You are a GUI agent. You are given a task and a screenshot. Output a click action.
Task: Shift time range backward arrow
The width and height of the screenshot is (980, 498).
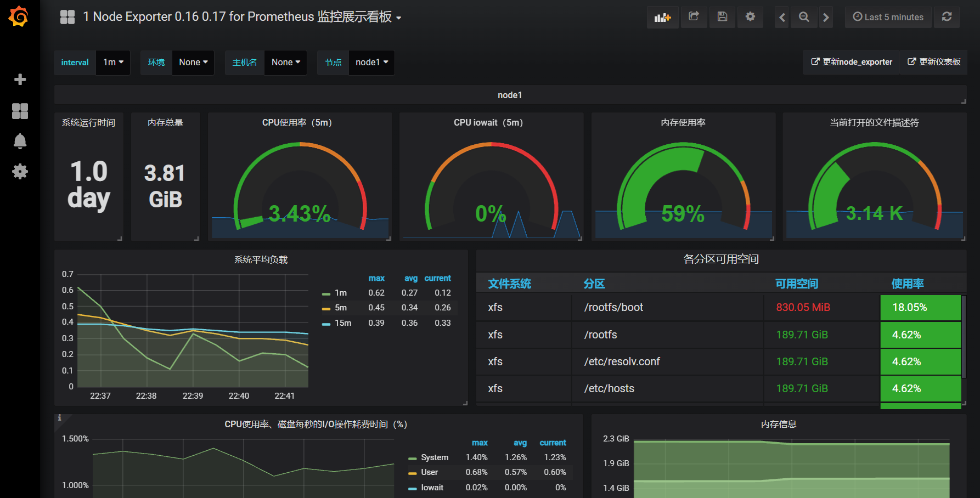[782, 17]
